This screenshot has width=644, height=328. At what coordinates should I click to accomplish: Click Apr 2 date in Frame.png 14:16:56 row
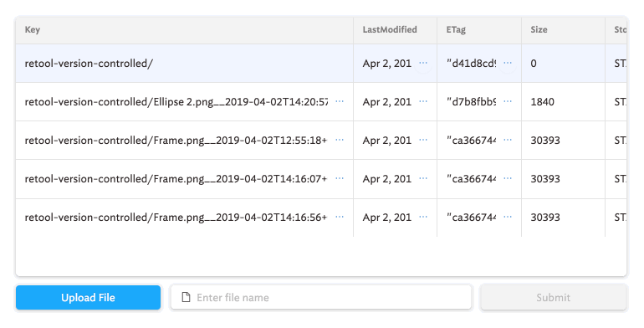(x=387, y=217)
